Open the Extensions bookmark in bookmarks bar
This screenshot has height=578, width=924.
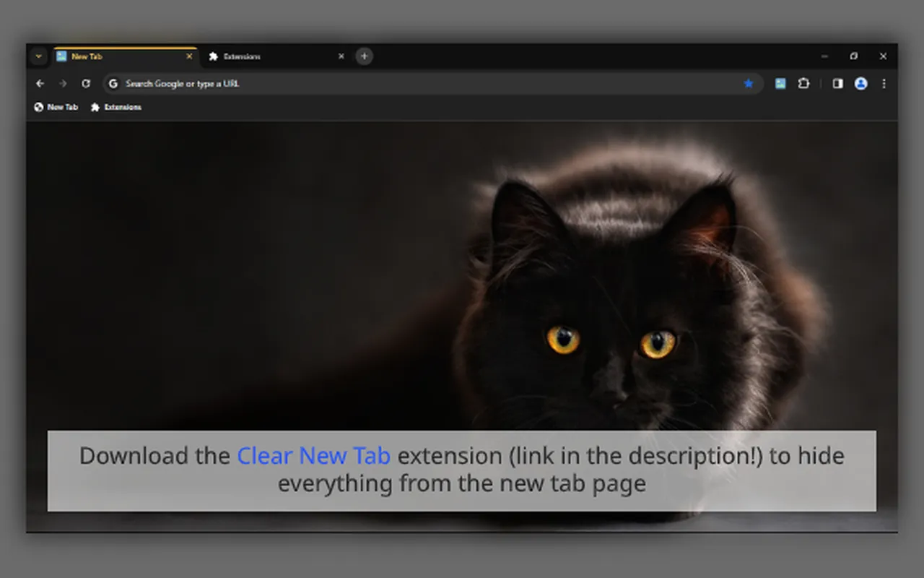coord(116,107)
